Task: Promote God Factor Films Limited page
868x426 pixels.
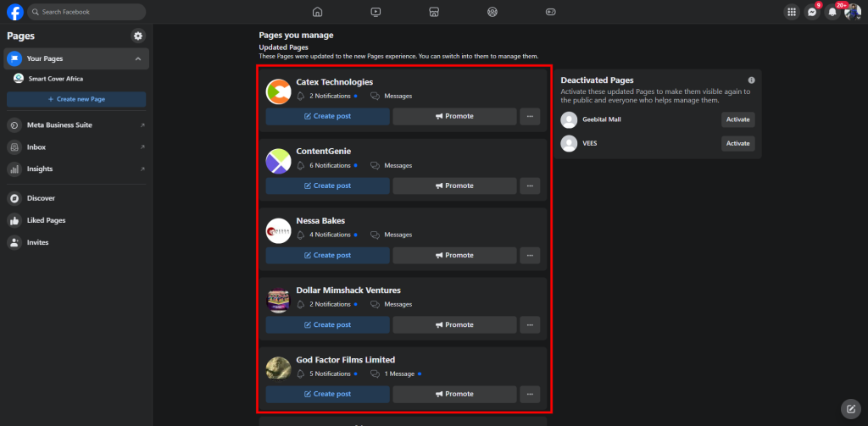Action: pos(454,395)
